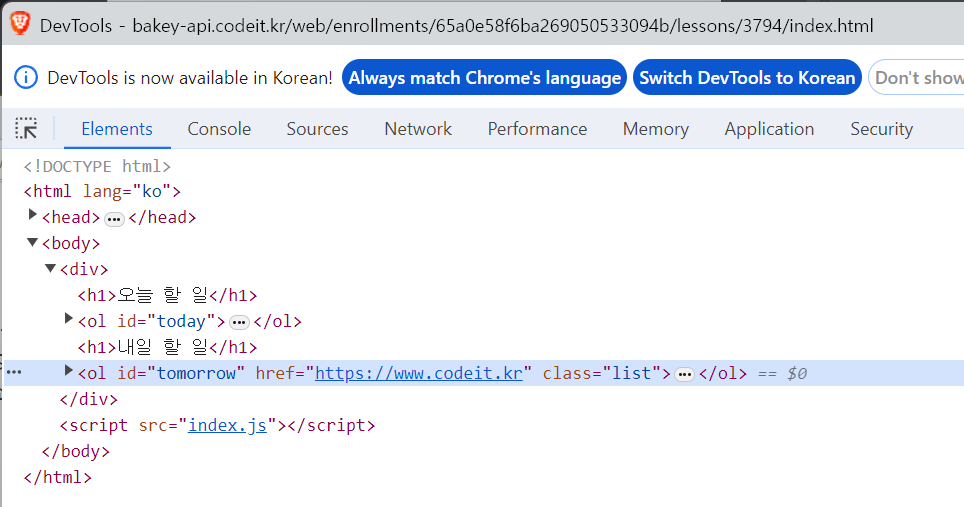964x507 pixels.
Task: Expand the ellipsis badge in ol today
Action: point(239,323)
